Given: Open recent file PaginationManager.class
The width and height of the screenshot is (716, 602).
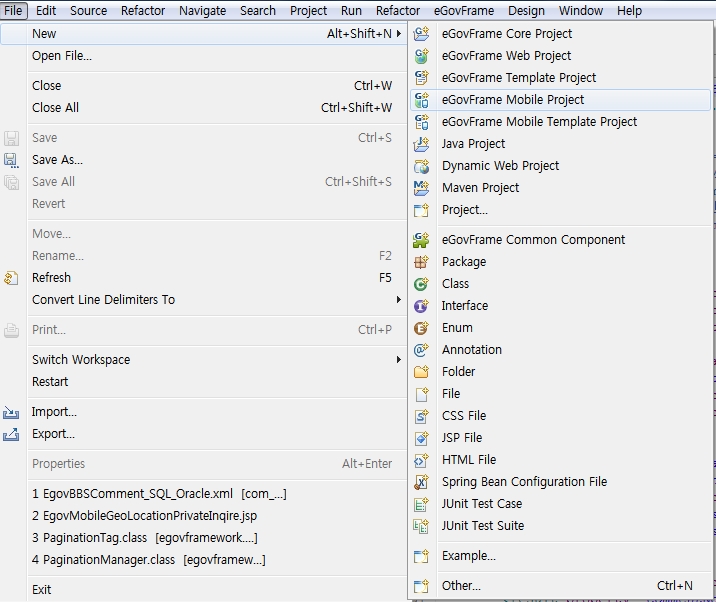Looking at the screenshot, I should point(148,560).
